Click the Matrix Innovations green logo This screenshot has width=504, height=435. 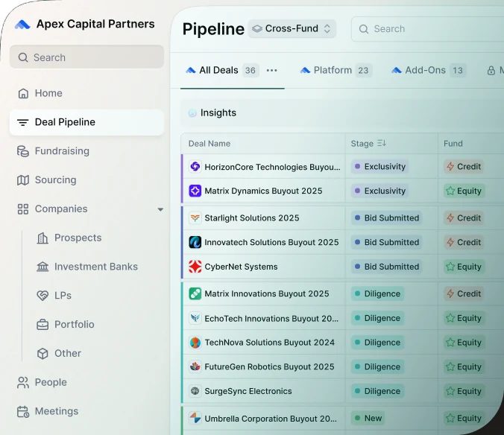pyautogui.click(x=195, y=293)
